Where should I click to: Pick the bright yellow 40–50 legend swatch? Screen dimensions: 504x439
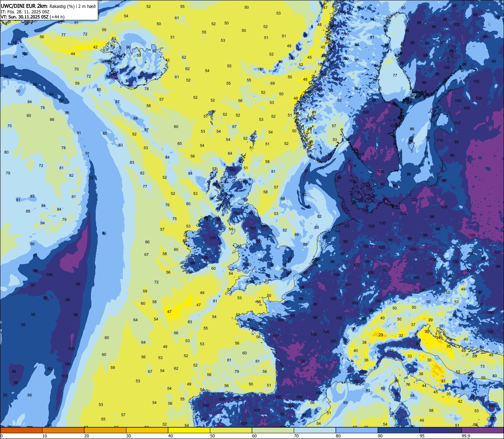(x=189, y=430)
